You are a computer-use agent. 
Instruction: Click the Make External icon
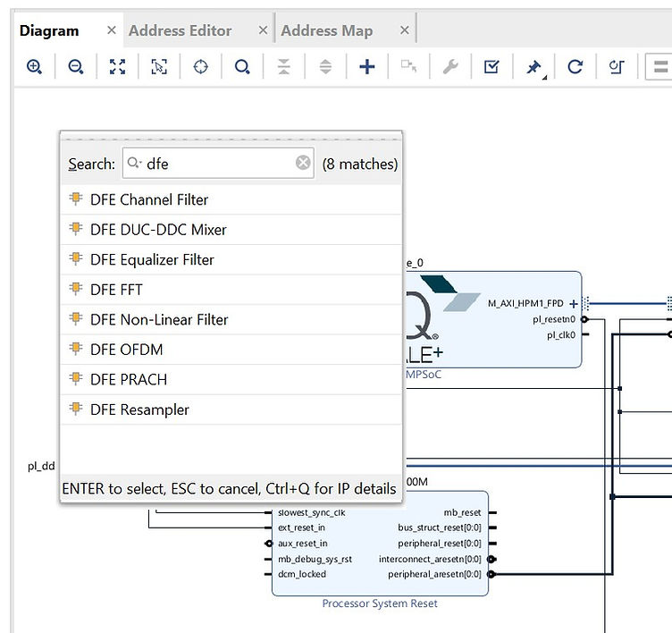408,66
